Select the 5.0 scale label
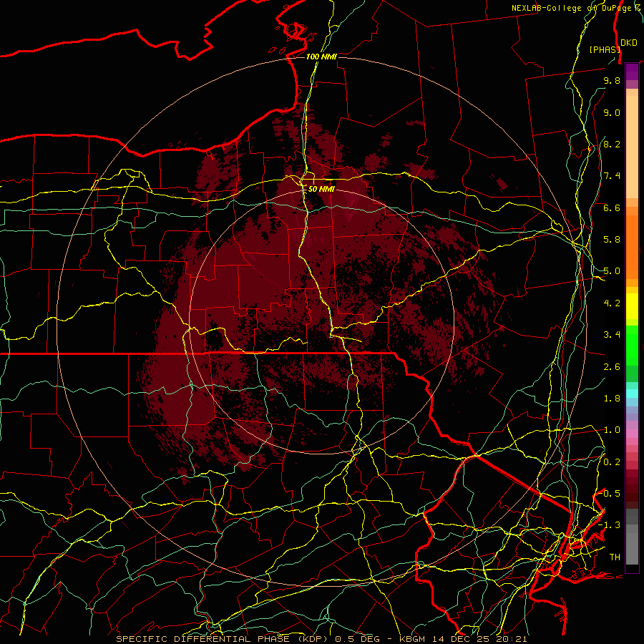Image resolution: width=644 pixels, height=644 pixels. point(612,271)
